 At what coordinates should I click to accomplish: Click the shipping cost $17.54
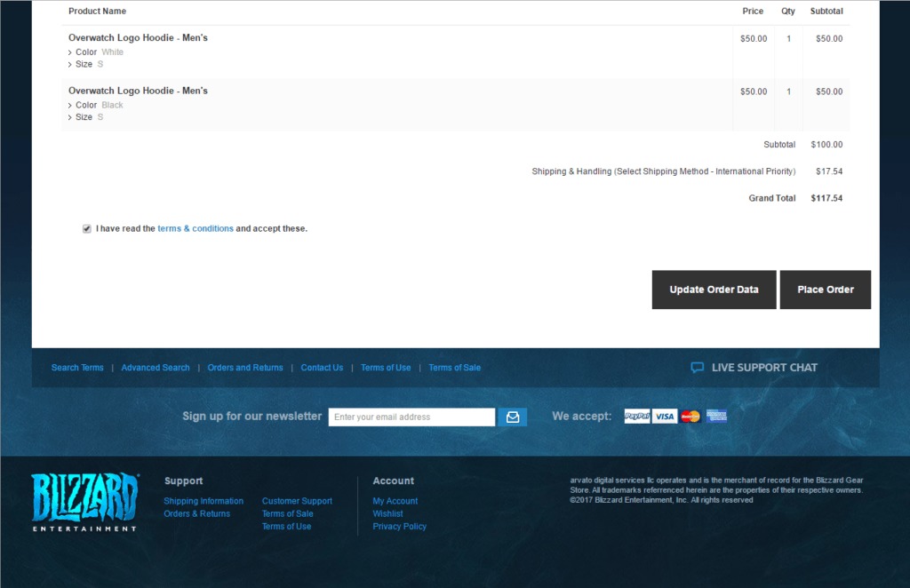coord(829,171)
